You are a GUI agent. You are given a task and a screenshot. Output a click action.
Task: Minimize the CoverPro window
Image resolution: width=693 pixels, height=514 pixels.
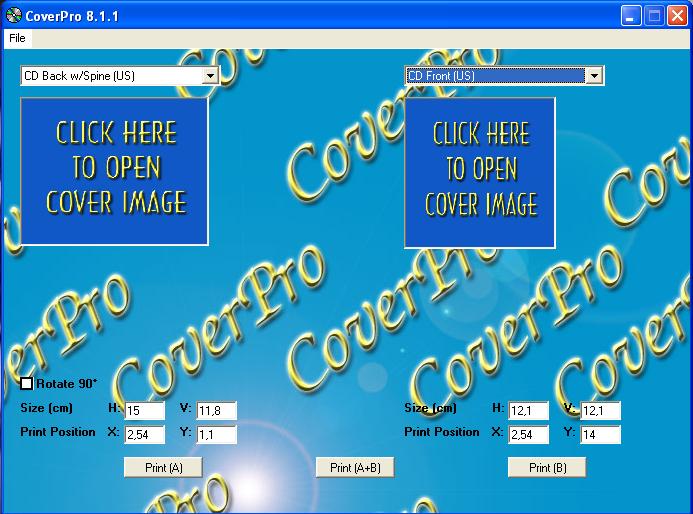(x=631, y=16)
